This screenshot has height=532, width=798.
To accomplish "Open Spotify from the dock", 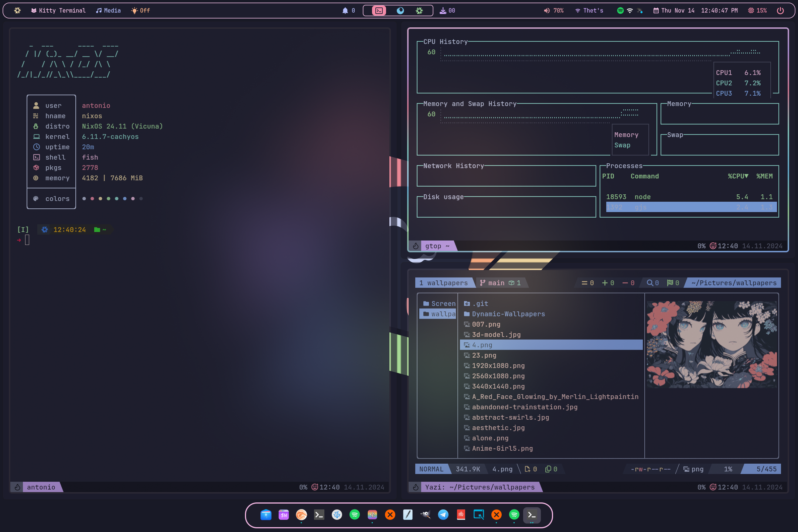I will point(354,515).
